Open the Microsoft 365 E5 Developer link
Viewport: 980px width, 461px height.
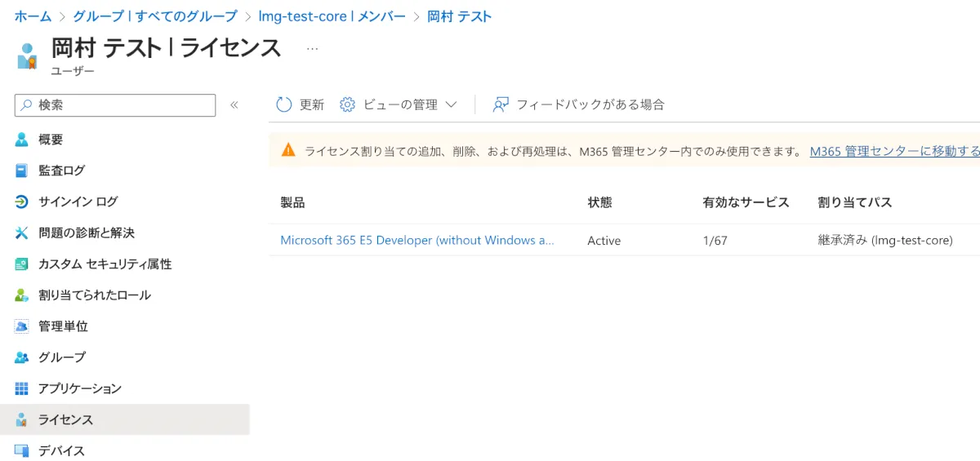[x=416, y=241]
